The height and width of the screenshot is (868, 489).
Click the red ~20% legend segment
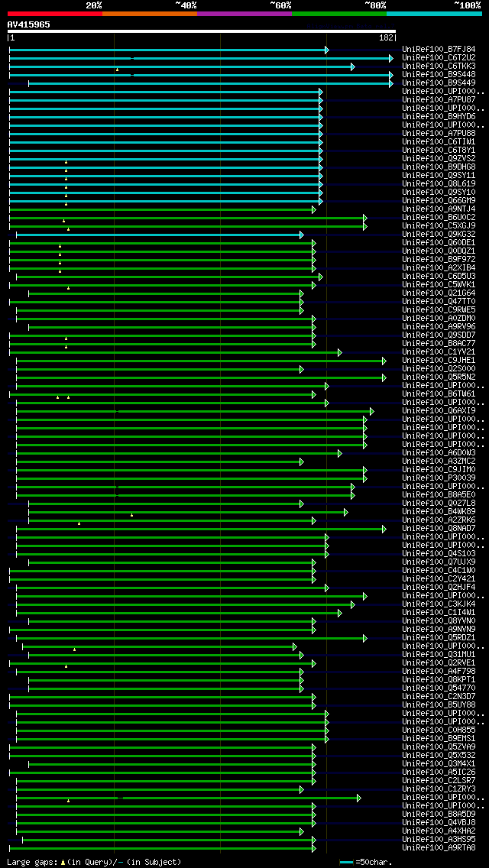55,13
